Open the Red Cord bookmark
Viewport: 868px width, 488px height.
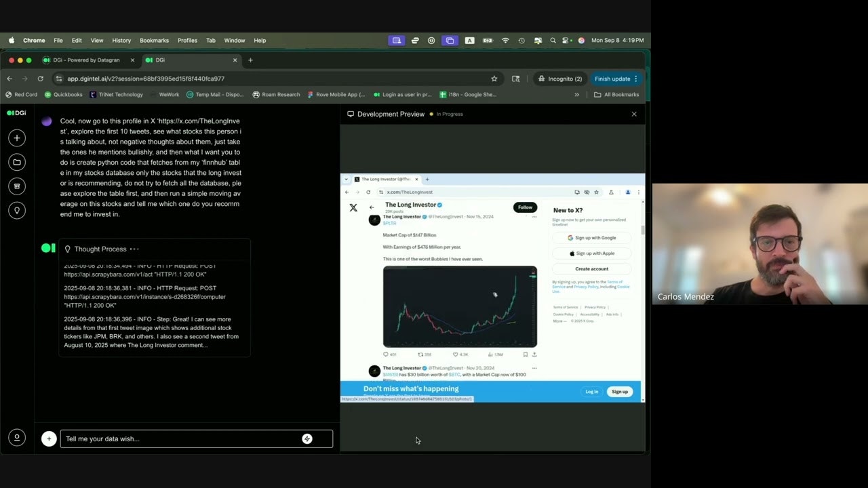[x=22, y=95]
